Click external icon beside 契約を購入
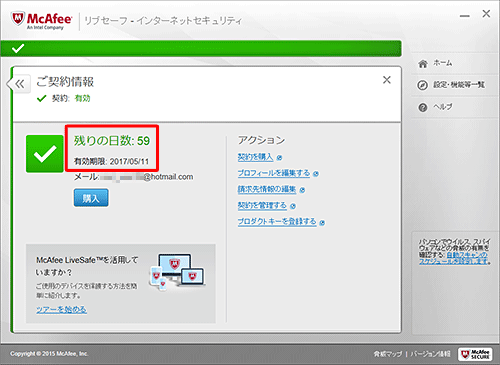500x365 pixels. (279, 158)
